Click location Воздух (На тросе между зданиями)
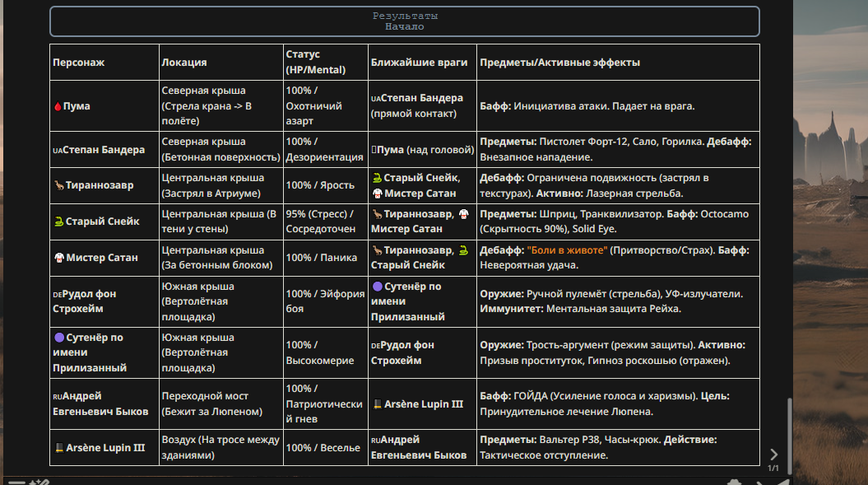Image resolution: width=868 pixels, height=485 pixels. pyautogui.click(x=220, y=447)
